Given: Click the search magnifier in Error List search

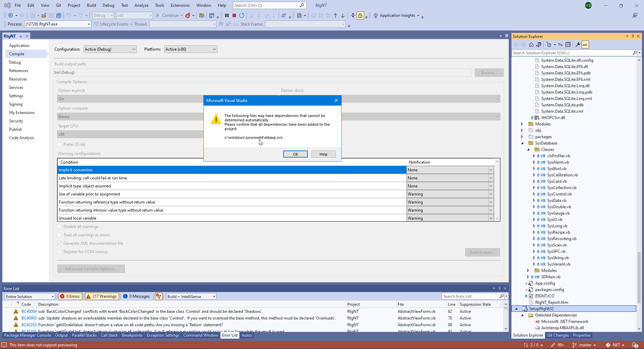Looking at the screenshot, I should 501,296.
